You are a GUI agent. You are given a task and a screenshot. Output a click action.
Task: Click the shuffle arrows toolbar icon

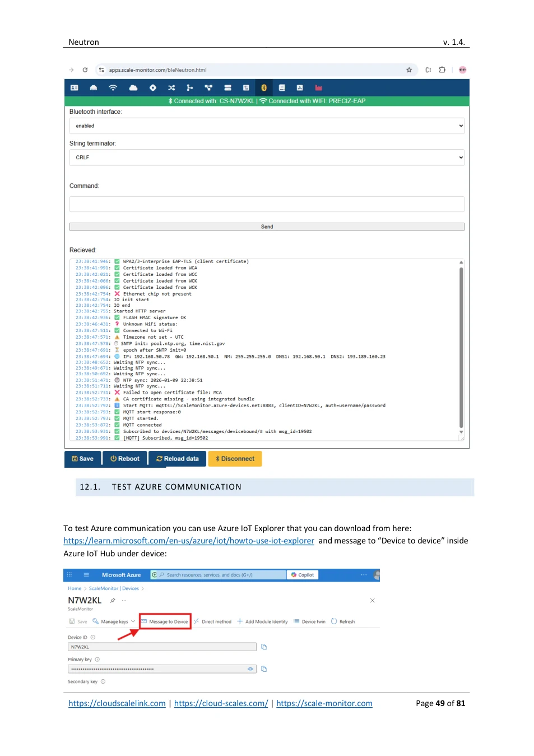click(171, 87)
